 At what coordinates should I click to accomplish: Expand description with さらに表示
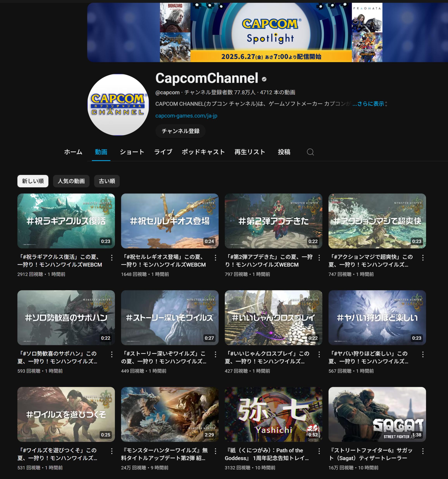pos(368,104)
